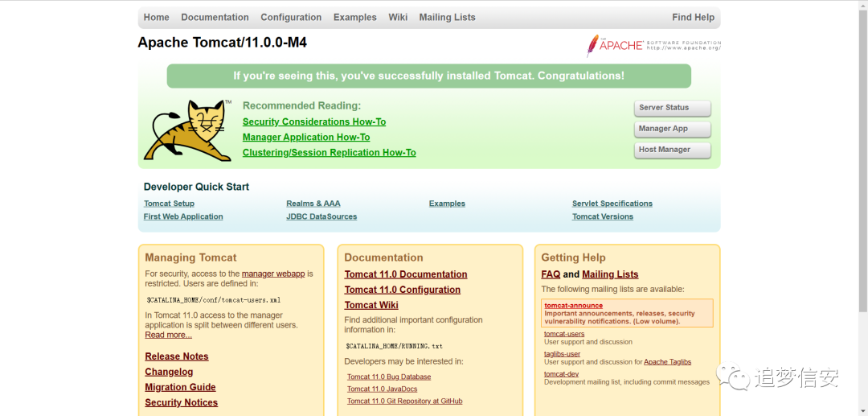Open the Tomcat Setup link
This screenshot has height=416, width=868.
coord(169,204)
